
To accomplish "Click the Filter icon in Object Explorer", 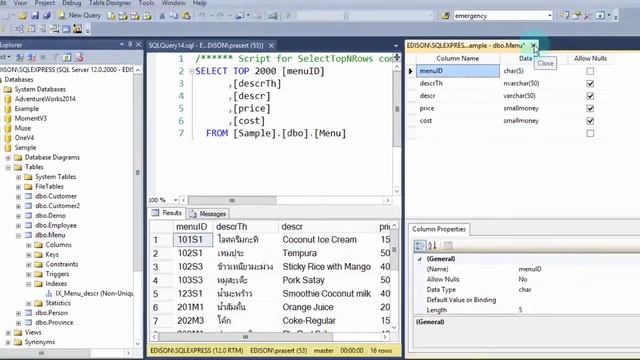I will click(56, 58).
